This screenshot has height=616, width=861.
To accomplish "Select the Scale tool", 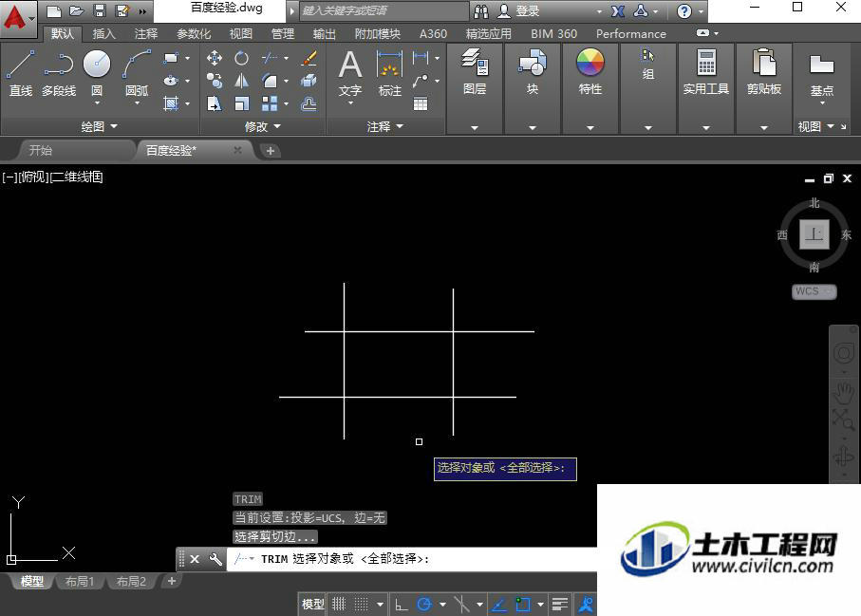I will click(242, 103).
